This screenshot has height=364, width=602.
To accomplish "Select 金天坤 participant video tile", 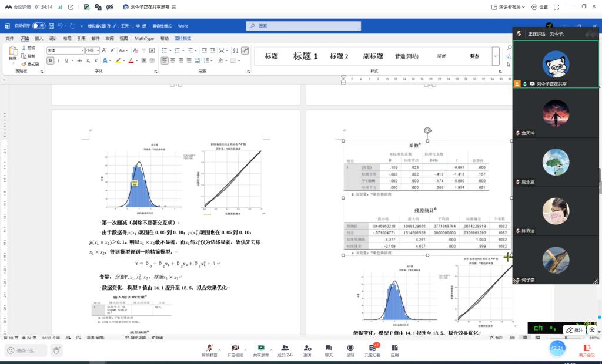I will (x=555, y=113).
